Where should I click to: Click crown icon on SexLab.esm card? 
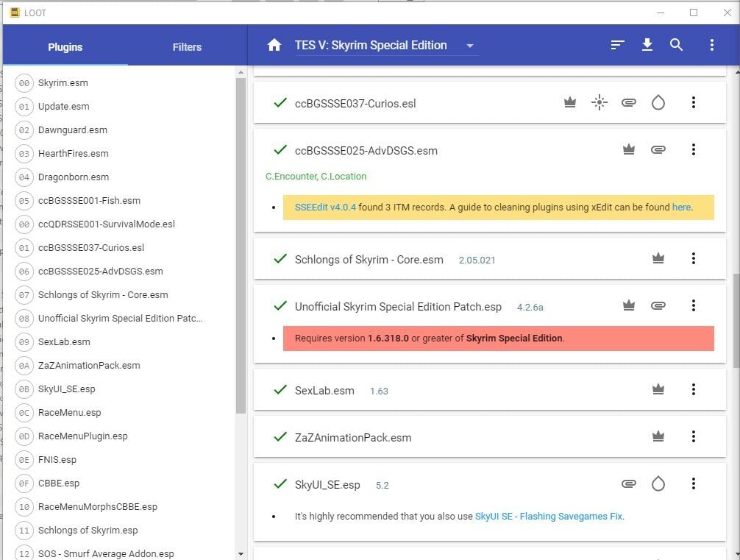pos(658,389)
